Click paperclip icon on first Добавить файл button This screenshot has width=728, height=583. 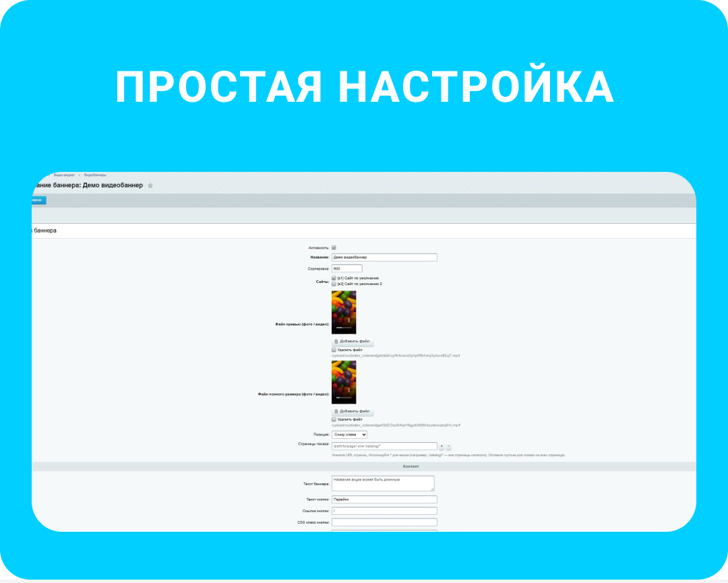tap(336, 340)
